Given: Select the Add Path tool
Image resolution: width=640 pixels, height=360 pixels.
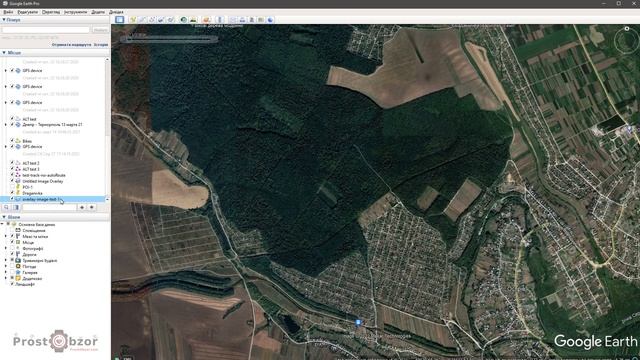Looking at the screenshot, I should coord(152,20).
